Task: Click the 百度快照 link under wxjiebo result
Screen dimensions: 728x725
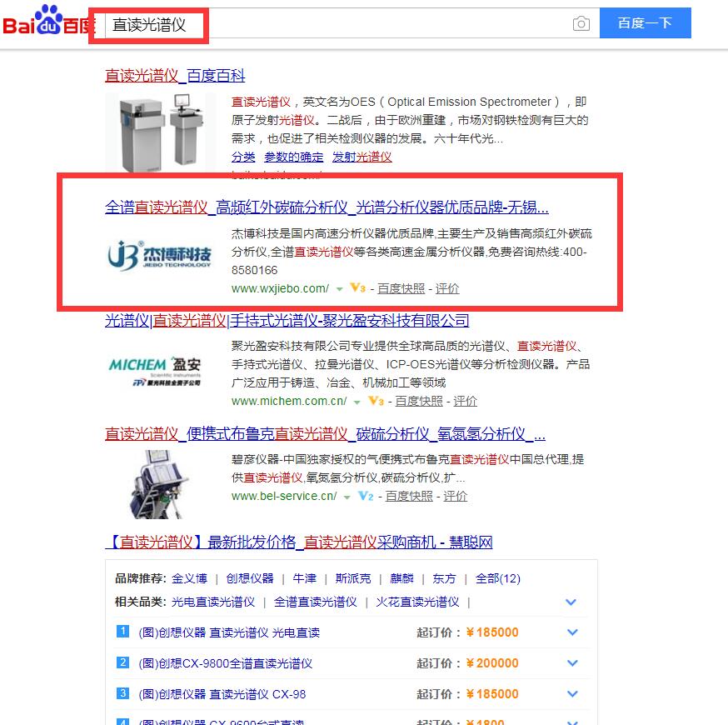Action: tap(401, 288)
